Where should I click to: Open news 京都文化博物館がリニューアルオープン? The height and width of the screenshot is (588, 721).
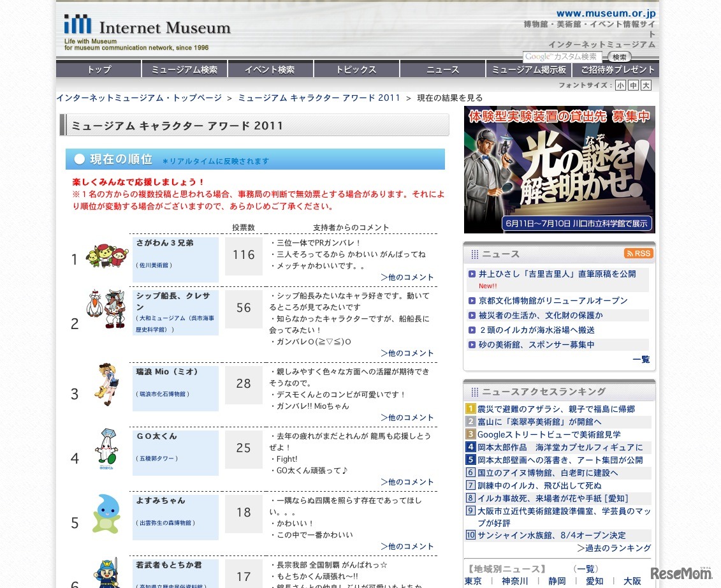553,300
